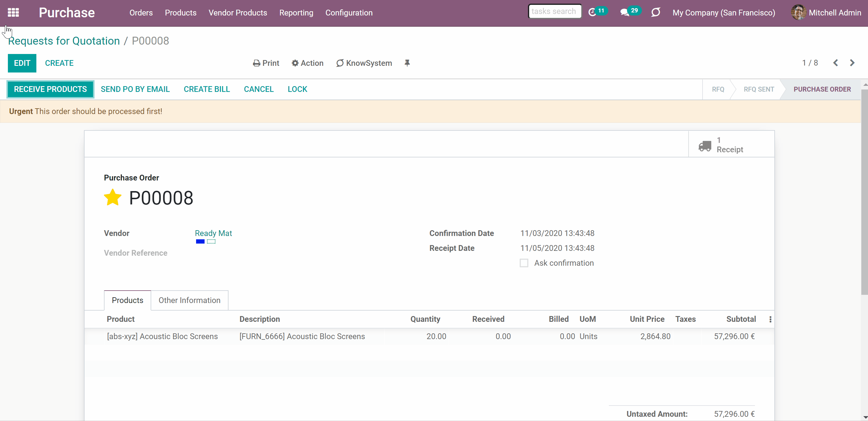Sort by Product column header
868x421 pixels.
(121, 319)
